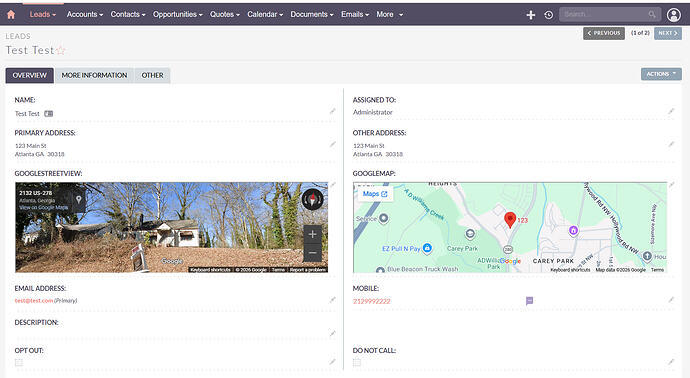Toggle the Opt Out checkbox
This screenshot has height=378, width=690.
pos(18,363)
